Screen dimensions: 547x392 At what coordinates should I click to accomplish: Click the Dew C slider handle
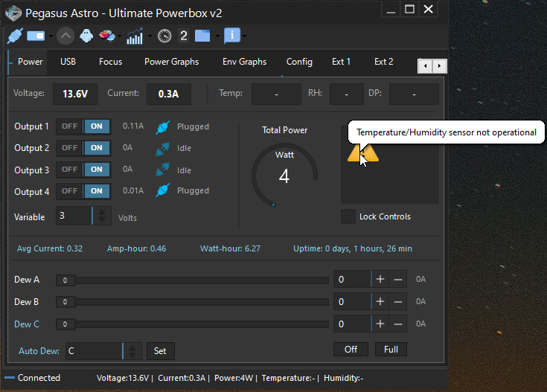click(x=65, y=324)
